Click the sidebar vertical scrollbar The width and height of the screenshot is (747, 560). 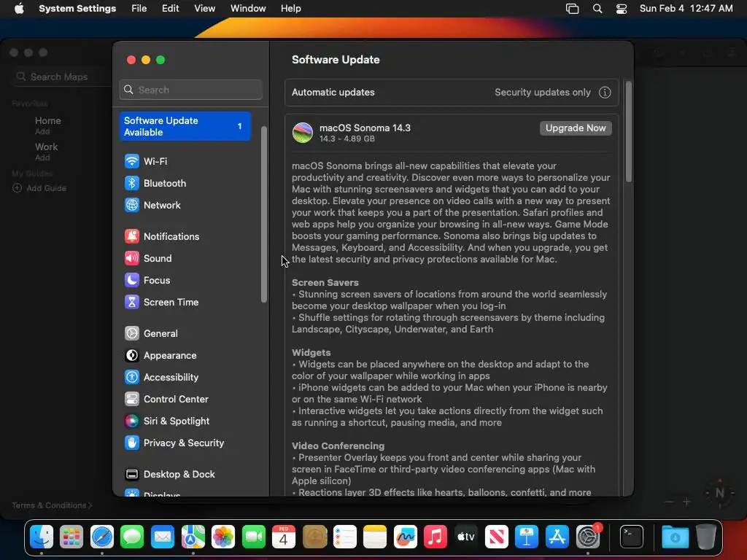pos(264,214)
